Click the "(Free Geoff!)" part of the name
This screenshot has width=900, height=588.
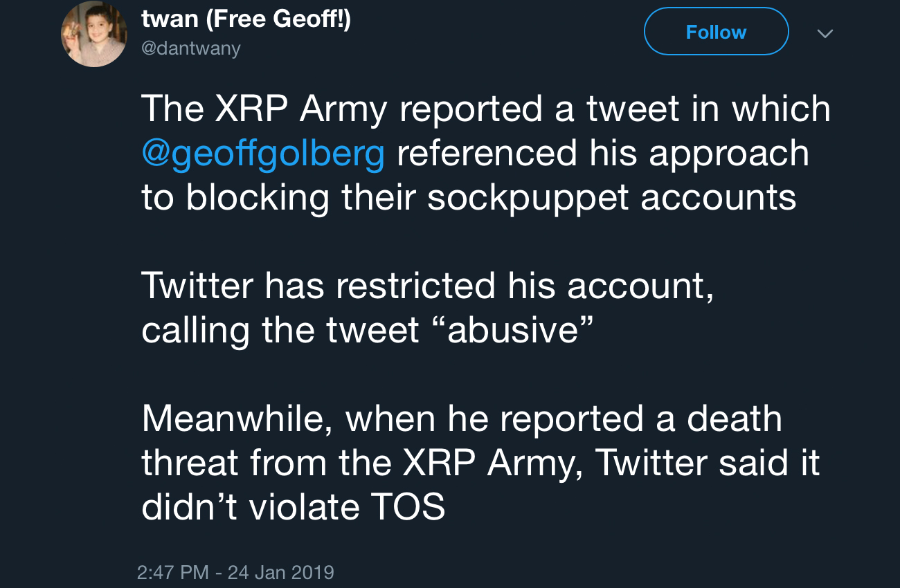point(277,20)
